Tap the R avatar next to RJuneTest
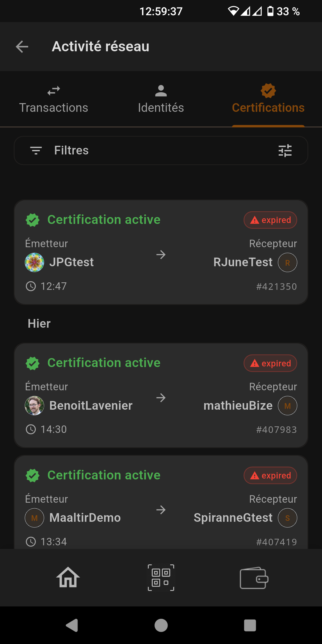Viewport: 322px width, 644px height. [x=287, y=262]
